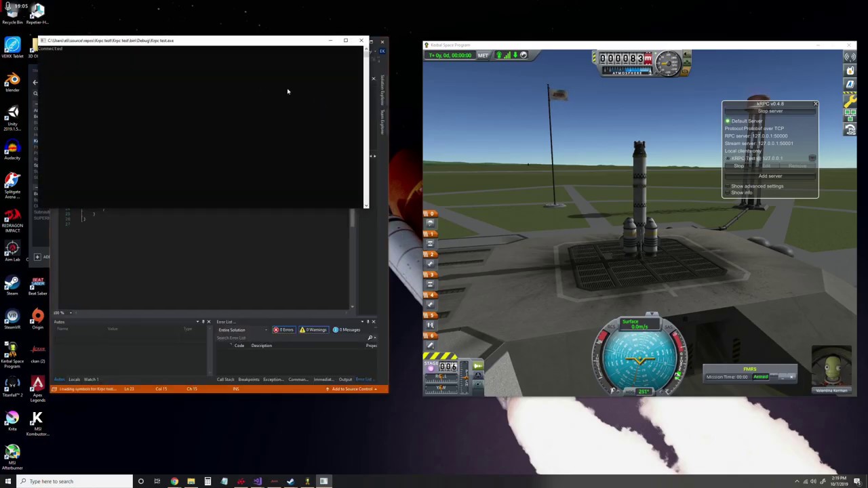Click the vertical speed gauge at top

tap(669, 64)
